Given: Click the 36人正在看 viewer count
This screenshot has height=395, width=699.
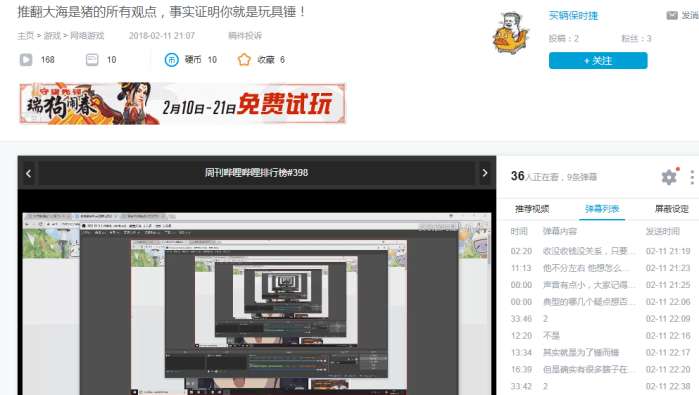Looking at the screenshot, I should [x=535, y=177].
